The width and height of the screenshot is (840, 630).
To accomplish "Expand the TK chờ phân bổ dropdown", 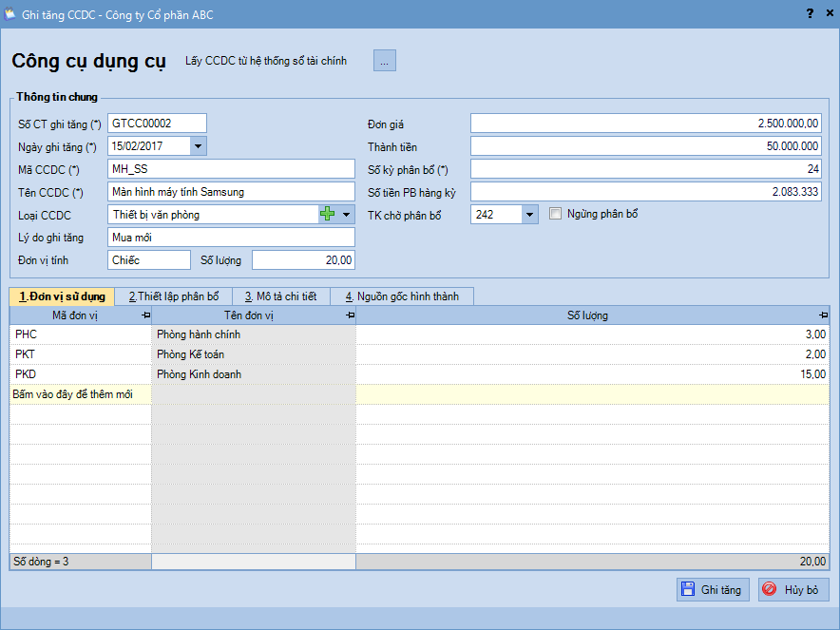I will [x=530, y=215].
